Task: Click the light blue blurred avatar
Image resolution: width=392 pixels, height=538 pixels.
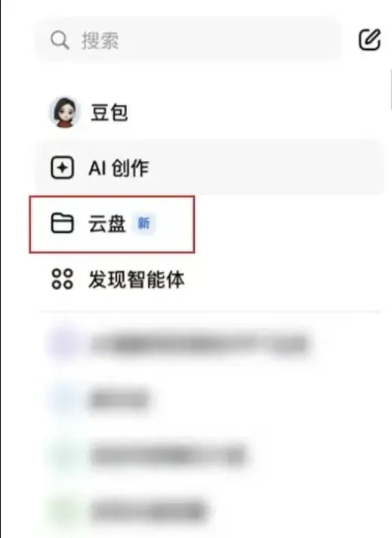Action: coord(63,400)
